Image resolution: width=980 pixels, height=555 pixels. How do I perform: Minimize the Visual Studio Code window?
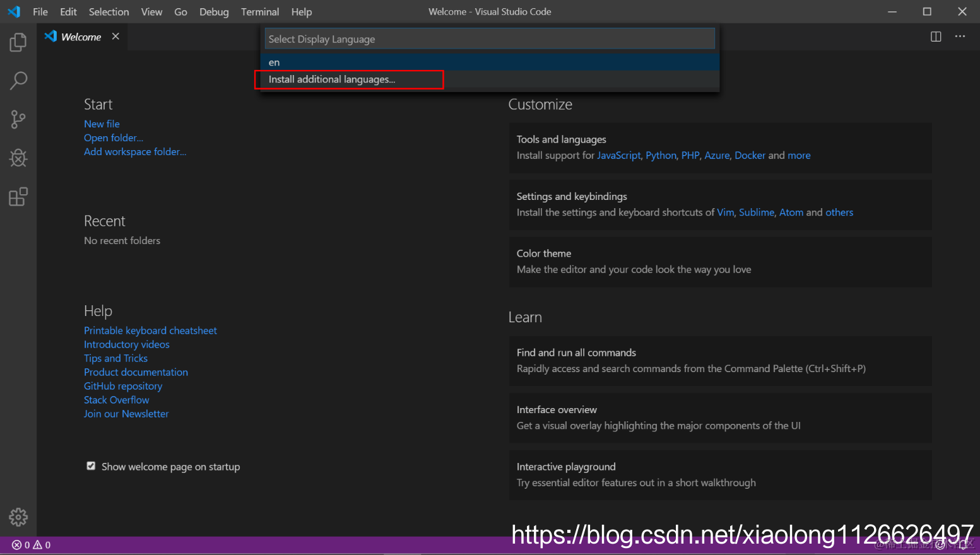pyautogui.click(x=892, y=11)
